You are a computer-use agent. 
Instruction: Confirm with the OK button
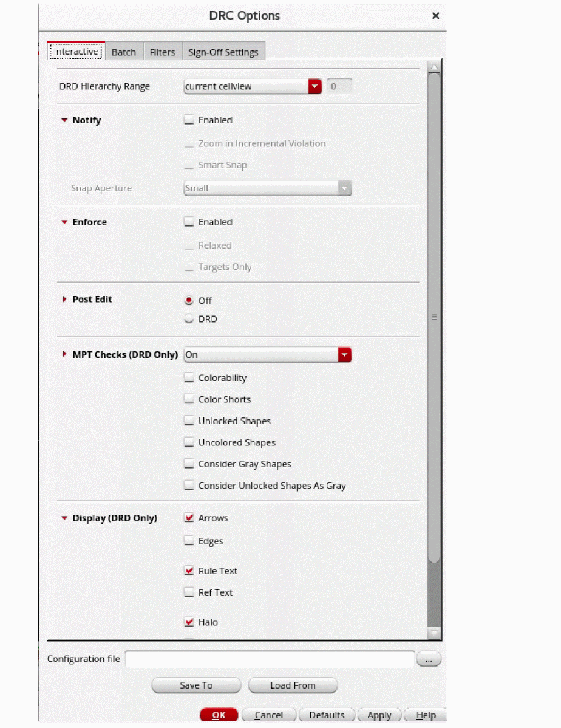point(219,715)
